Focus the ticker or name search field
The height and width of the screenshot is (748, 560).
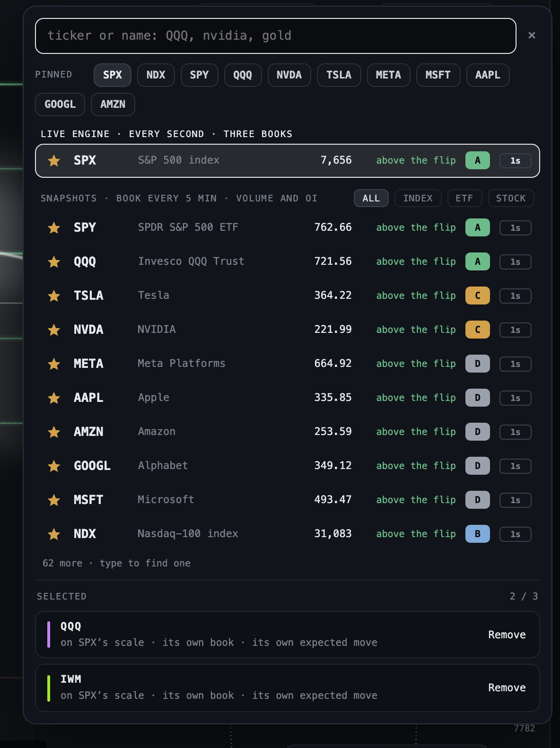(x=276, y=36)
